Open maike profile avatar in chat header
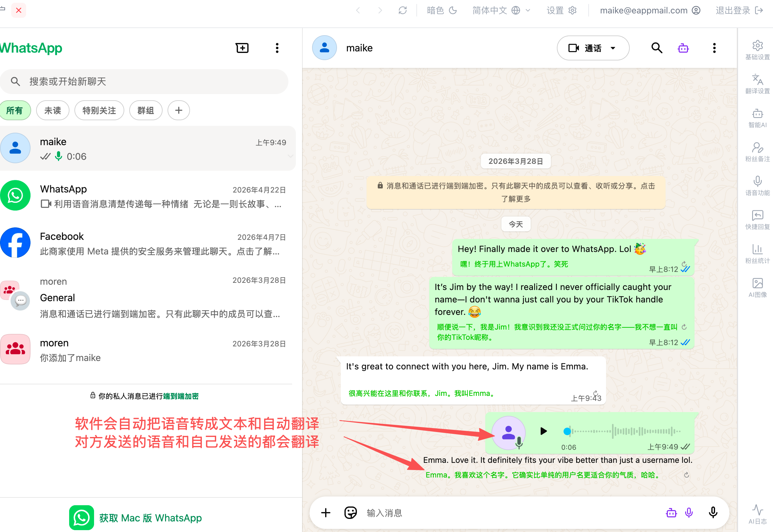The width and height of the screenshot is (773, 532). pos(324,48)
